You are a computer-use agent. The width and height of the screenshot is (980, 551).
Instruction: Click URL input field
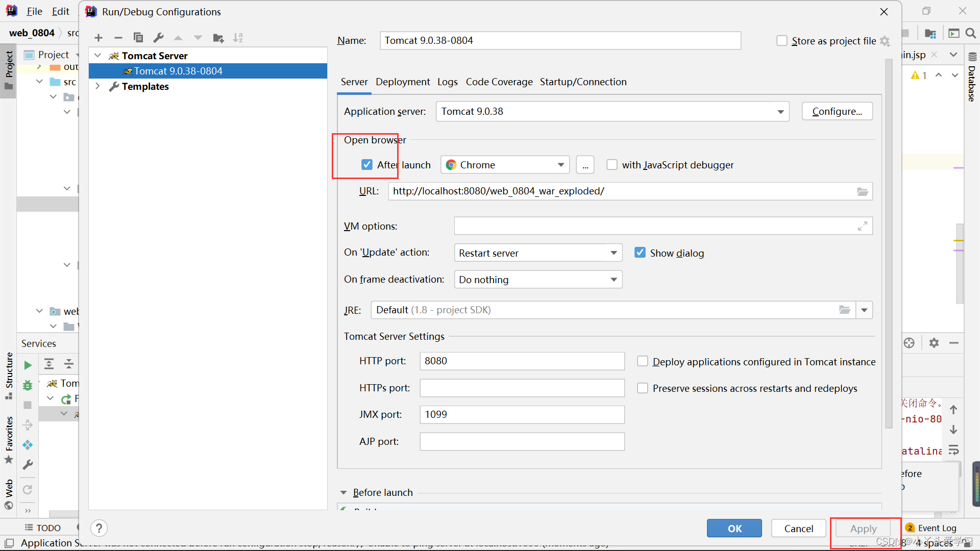point(630,191)
